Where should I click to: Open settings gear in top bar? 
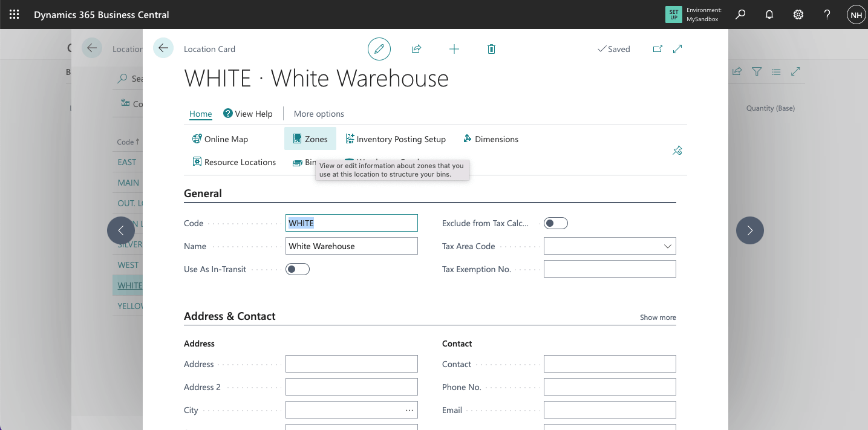coord(798,15)
